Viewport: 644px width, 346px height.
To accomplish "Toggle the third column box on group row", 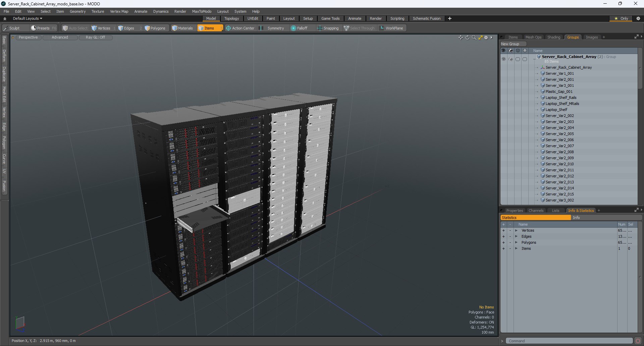I will [518, 59].
